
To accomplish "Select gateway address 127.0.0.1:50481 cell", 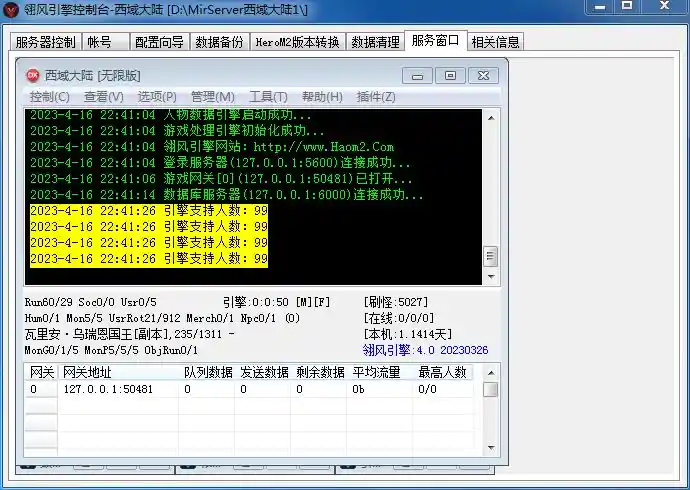I will pos(118,389).
